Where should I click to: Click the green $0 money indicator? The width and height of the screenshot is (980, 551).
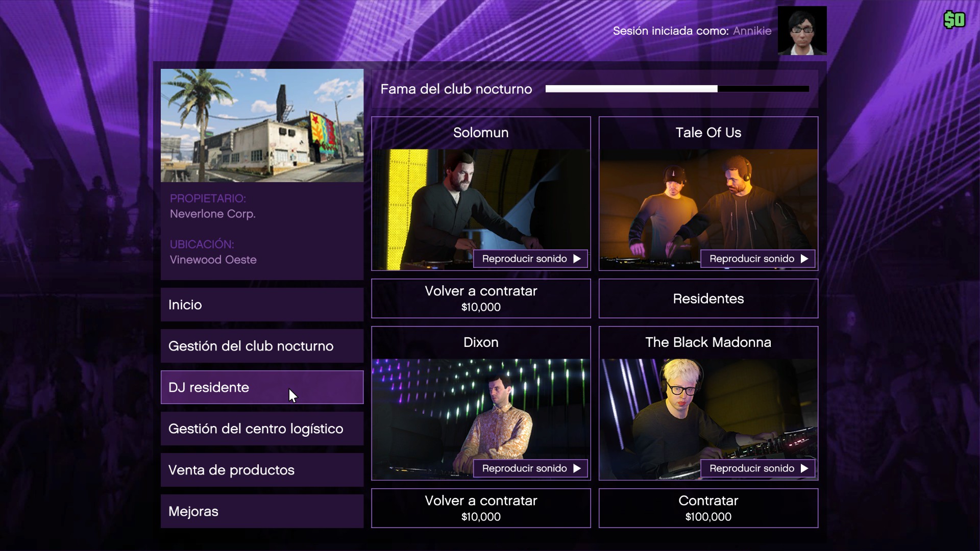coord(954,20)
